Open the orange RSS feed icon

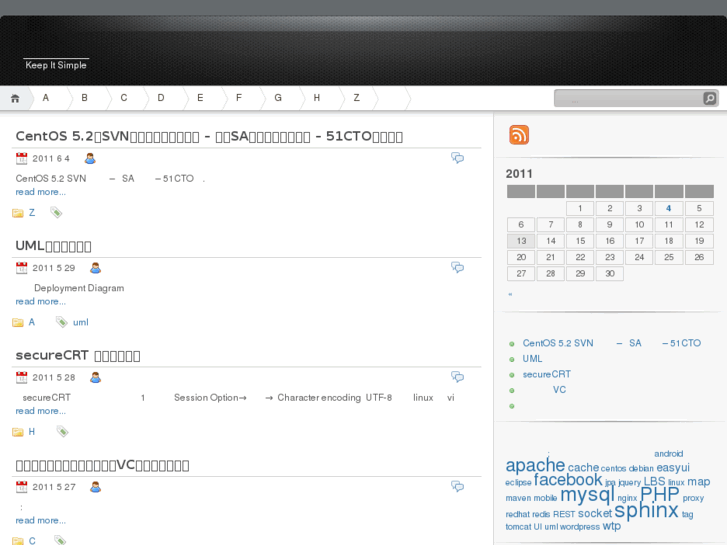[519, 135]
